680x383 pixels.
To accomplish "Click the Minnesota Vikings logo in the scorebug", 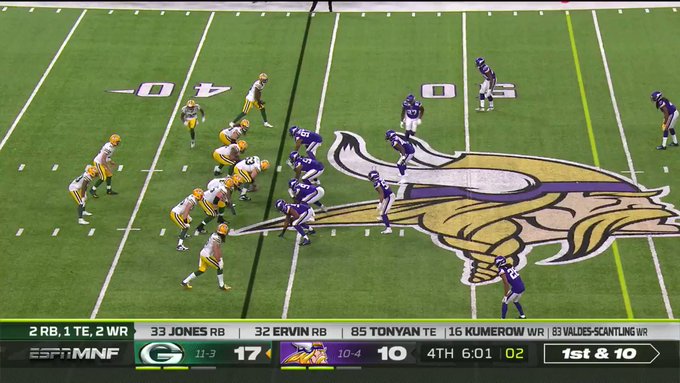I will point(304,354).
